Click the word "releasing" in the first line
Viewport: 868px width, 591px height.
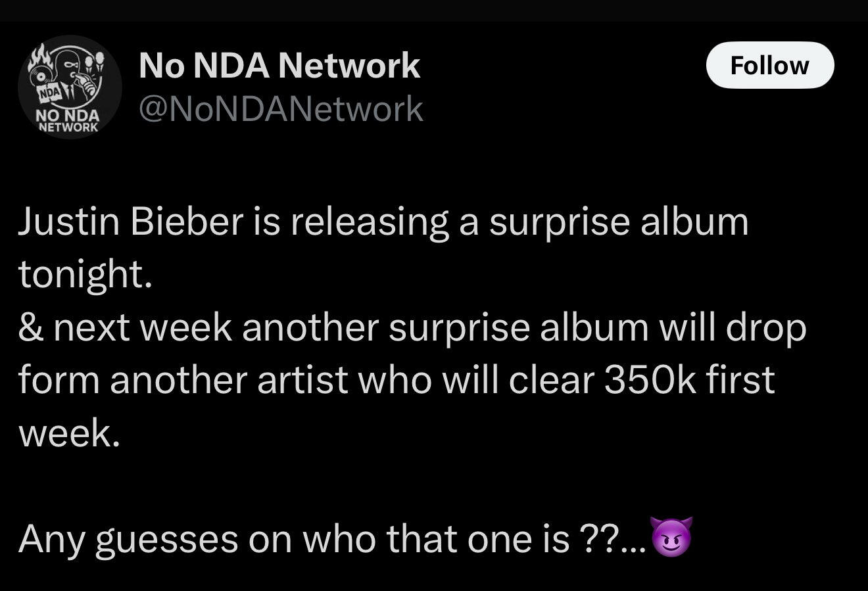click(370, 222)
